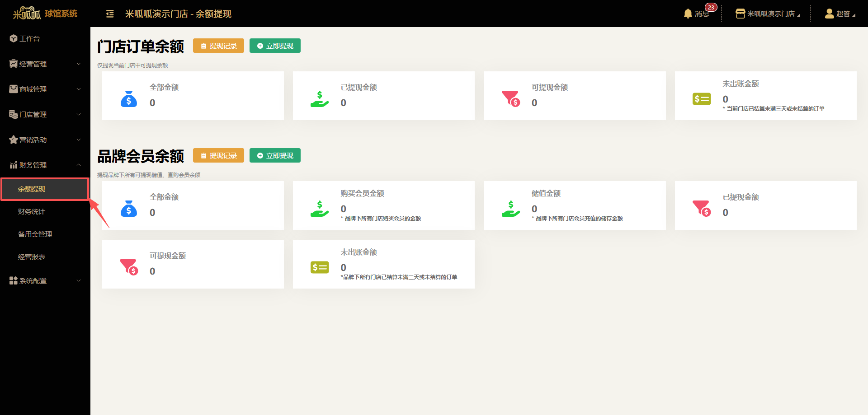
Task: Click the 米呱呱 球馆系统 logo
Action: (x=45, y=14)
